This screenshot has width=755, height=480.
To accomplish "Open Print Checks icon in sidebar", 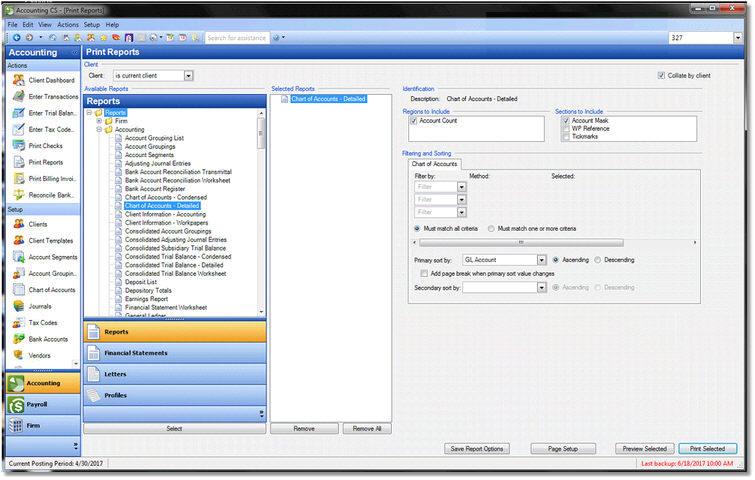I will coord(19,145).
